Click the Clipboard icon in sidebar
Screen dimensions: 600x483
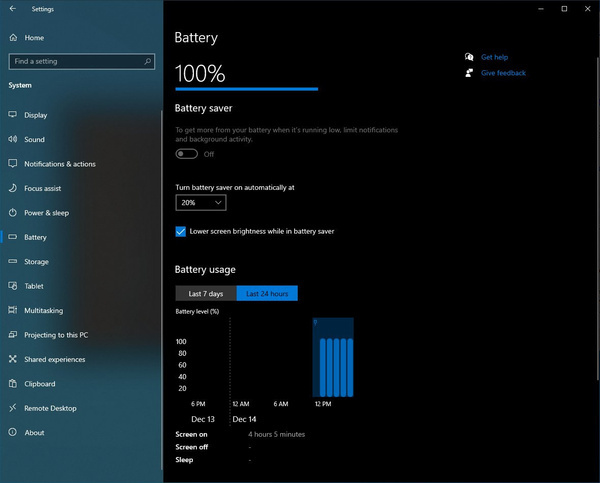(13, 383)
